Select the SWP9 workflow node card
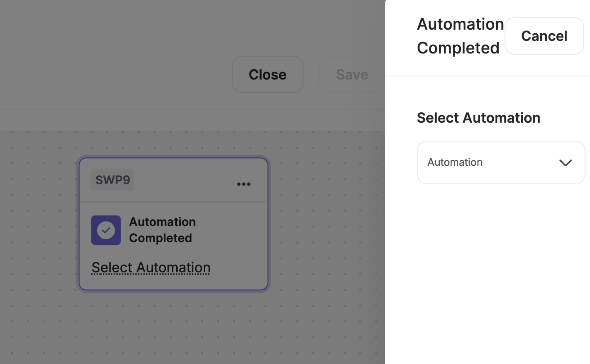The width and height of the screenshot is (590, 364). (x=174, y=223)
